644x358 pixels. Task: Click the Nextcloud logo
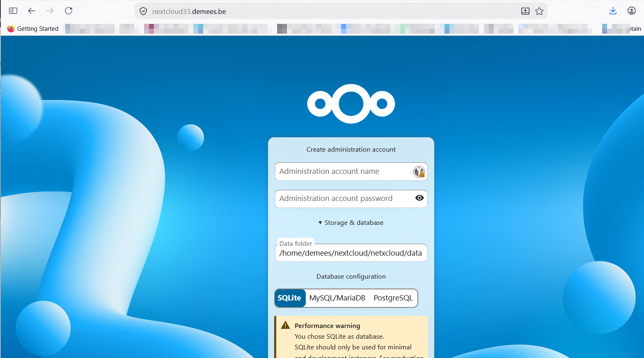pos(351,104)
